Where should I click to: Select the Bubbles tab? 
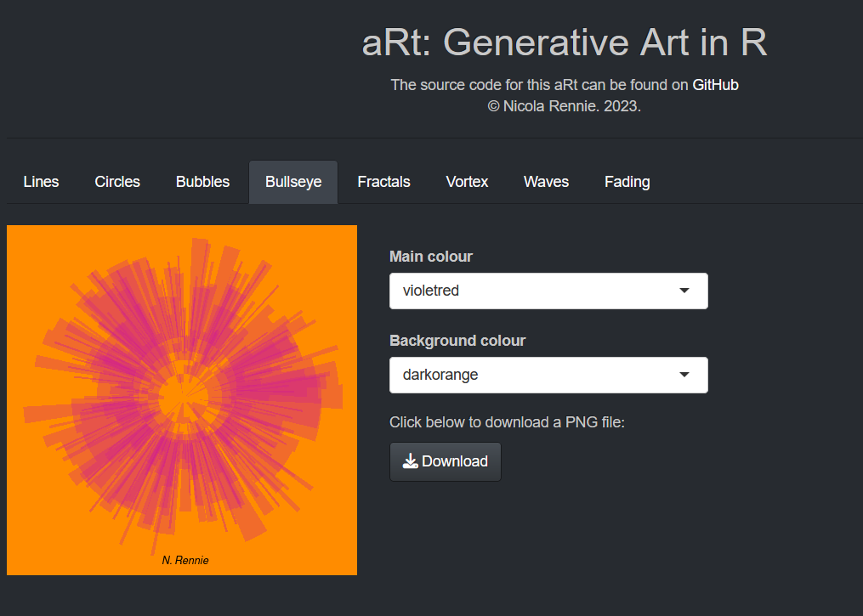[x=202, y=182]
